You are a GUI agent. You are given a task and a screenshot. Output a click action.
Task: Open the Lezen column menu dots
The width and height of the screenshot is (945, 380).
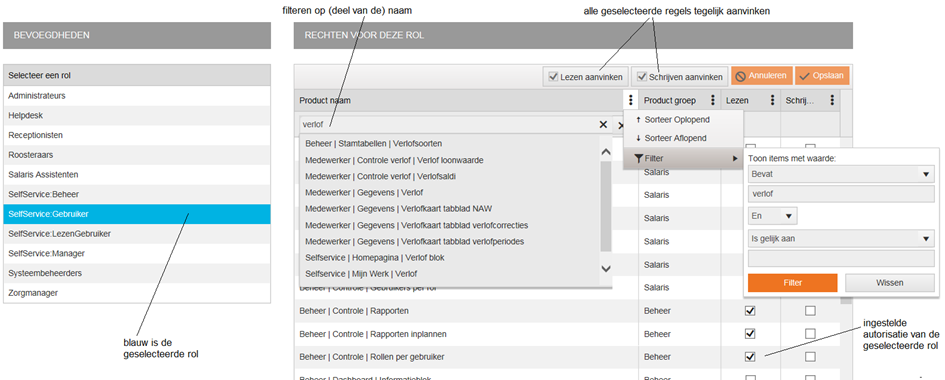[x=773, y=101]
